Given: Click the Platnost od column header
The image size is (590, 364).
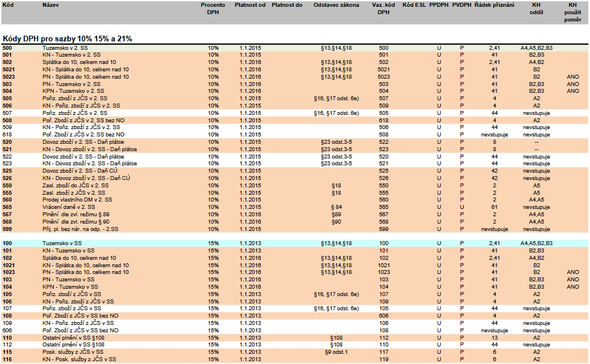Looking at the screenshot, I should pyautogui.click(x=250, y=5).
